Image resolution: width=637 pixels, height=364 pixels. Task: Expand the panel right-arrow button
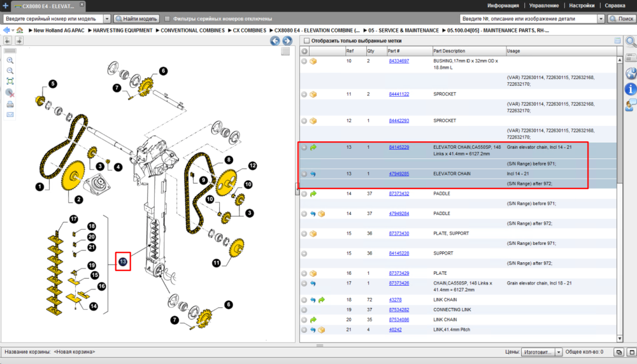(x=19, y=40)
